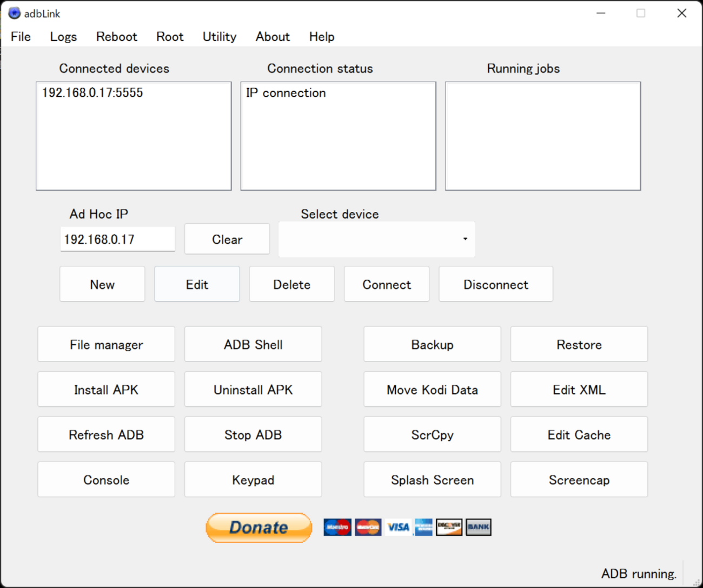
Task: Open the Keypad remote
Action: (x=253, y=480)
